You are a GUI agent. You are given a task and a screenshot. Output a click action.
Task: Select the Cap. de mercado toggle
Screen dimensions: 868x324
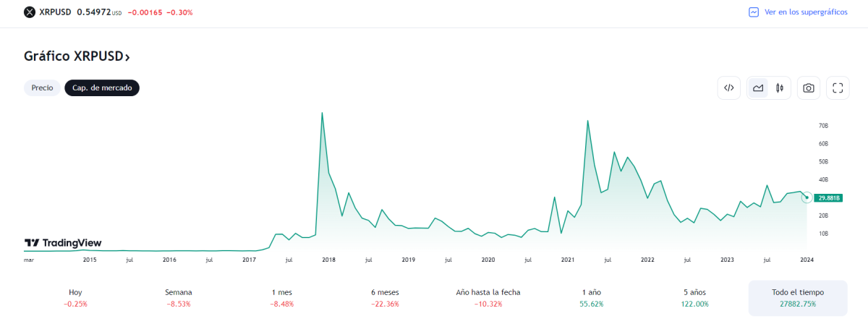pos(102,88)
